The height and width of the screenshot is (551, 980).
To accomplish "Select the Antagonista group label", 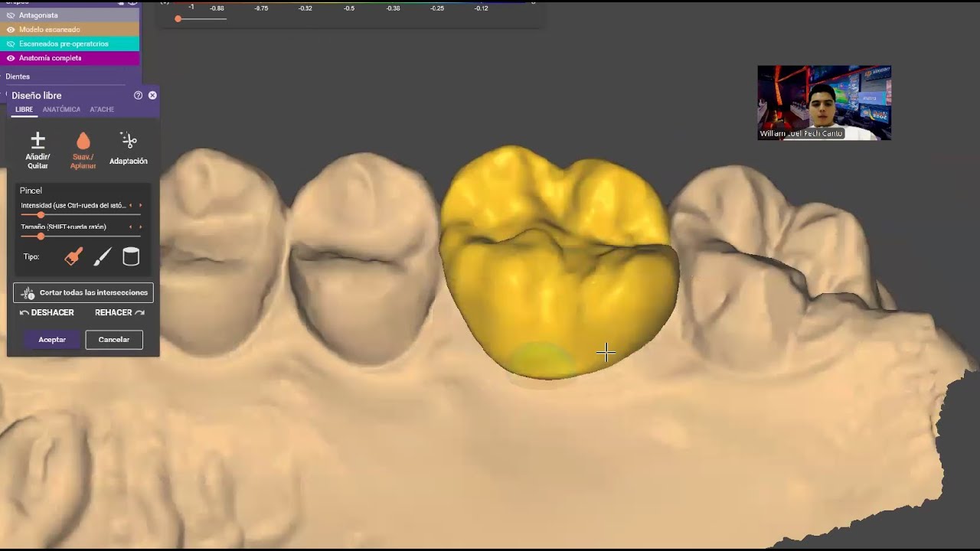I will coord(38,15).
